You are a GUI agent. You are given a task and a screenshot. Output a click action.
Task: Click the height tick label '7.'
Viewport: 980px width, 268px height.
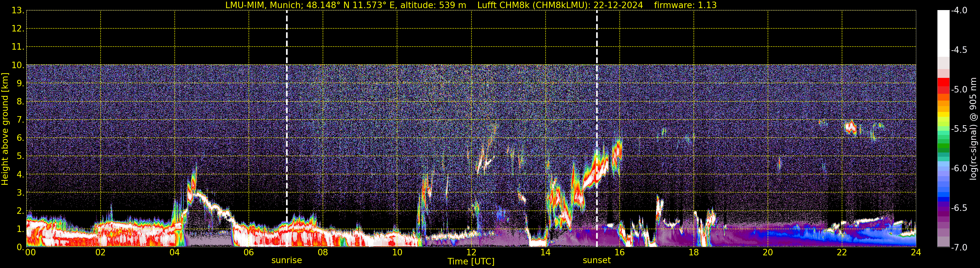click(20, 120)
